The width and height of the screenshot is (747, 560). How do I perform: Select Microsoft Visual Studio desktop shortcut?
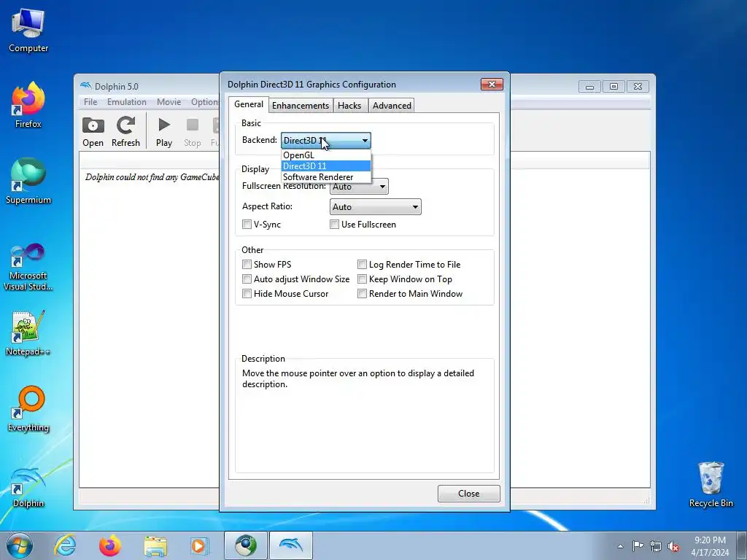(x=28, y=267)
